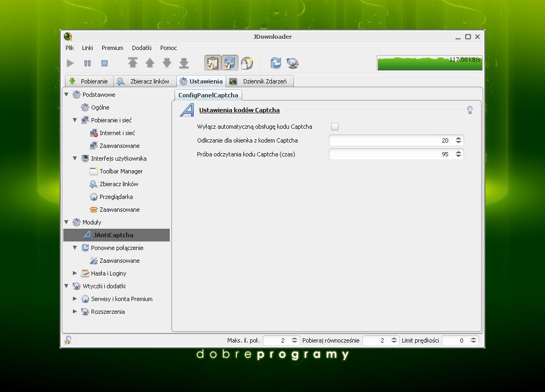545x392 pixels.
Task: Expand Serwisy i konta Premium node
Action: (75, 298)
